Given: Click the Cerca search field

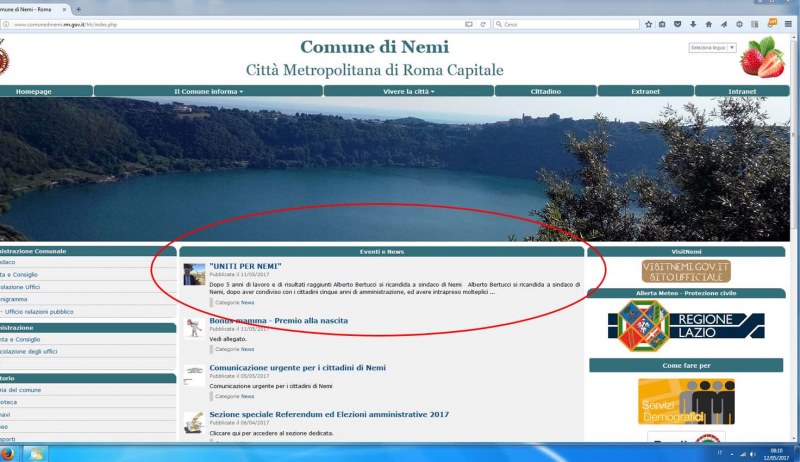Looking at the screenshot, I should pos(566,24).
